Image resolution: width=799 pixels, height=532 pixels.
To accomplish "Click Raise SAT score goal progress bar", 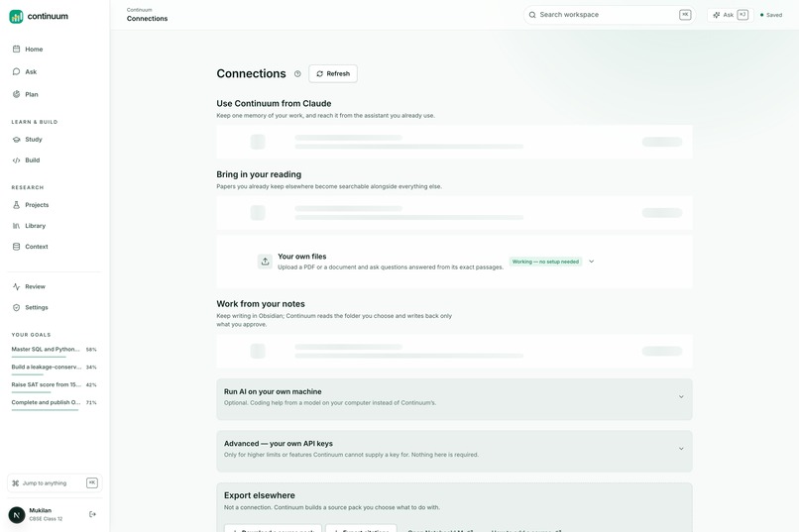I will click(32, 392).
